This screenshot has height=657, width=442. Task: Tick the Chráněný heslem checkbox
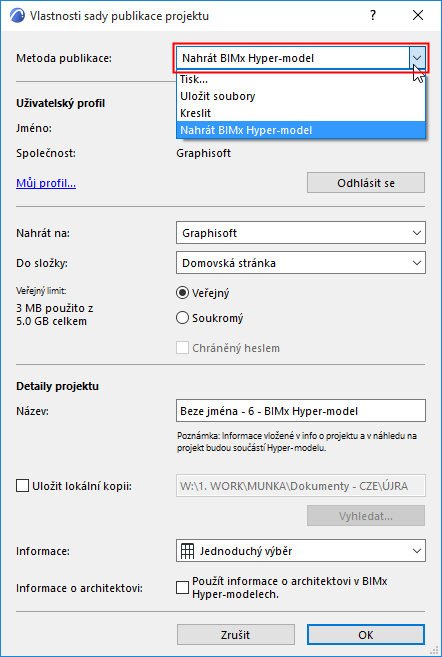[182, 348]
